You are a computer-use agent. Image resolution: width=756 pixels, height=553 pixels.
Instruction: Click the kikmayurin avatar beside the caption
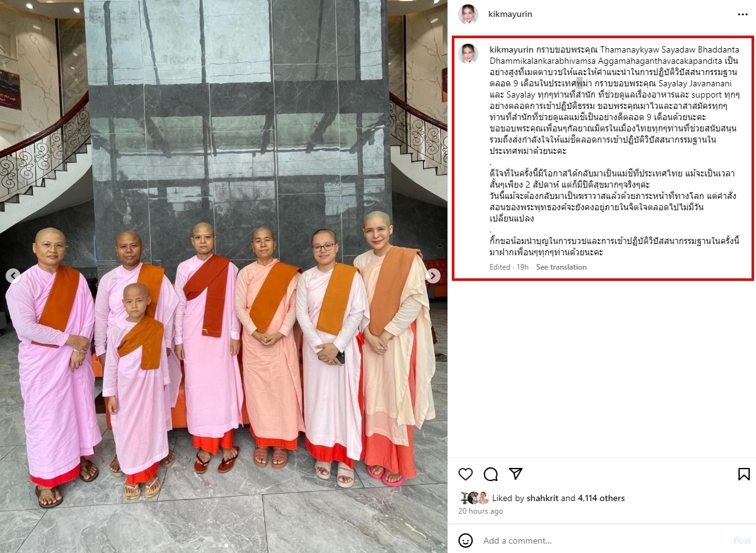[467, 53]
